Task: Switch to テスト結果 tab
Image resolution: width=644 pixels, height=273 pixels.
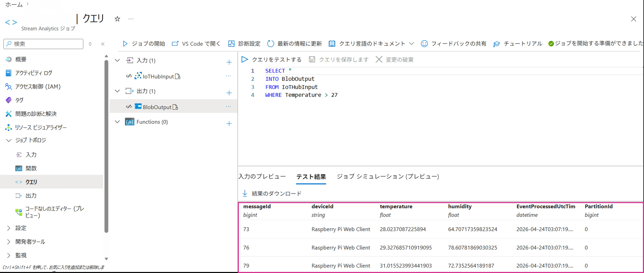Action: pos(311,177)
